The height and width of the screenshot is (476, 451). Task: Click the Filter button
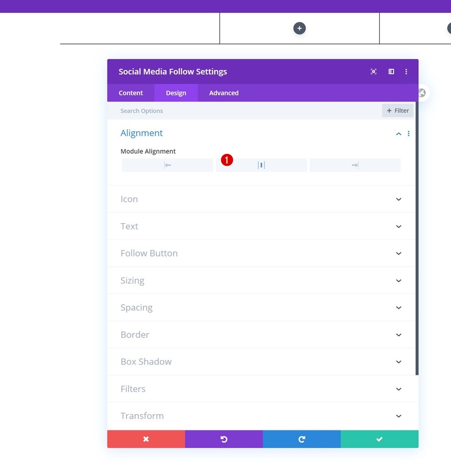pyautogui.click(x=398, y=111)
